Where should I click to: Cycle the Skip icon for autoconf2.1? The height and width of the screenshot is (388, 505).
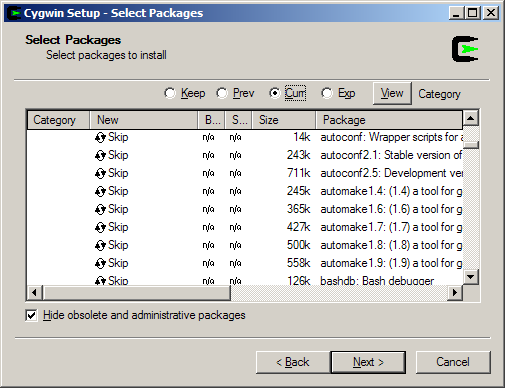click(x=100, y=155)
